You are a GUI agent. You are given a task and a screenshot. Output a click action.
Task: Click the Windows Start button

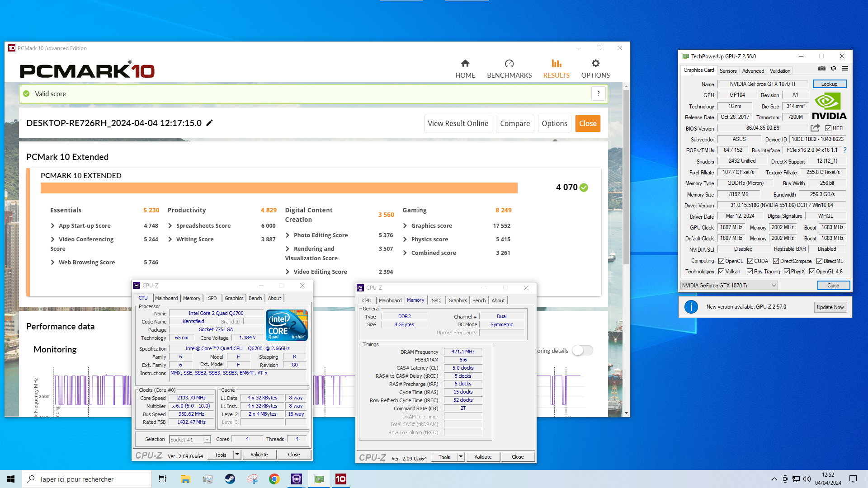[11, 479]
